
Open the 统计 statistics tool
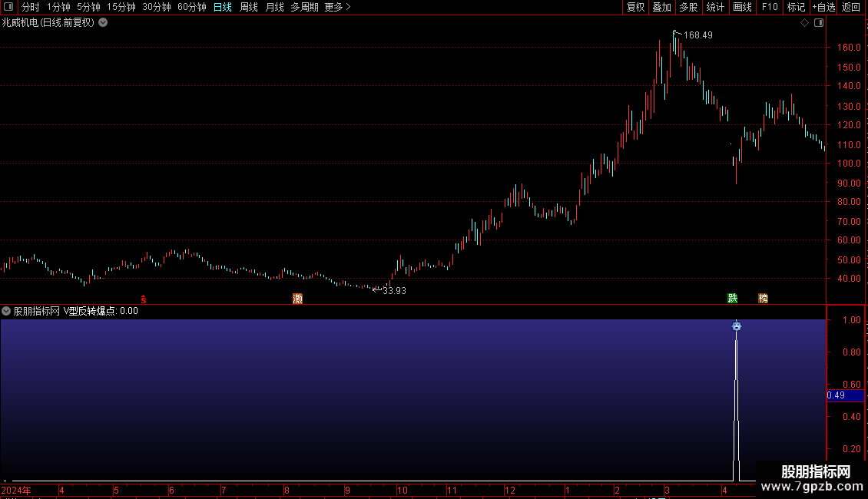click(715, 7)
